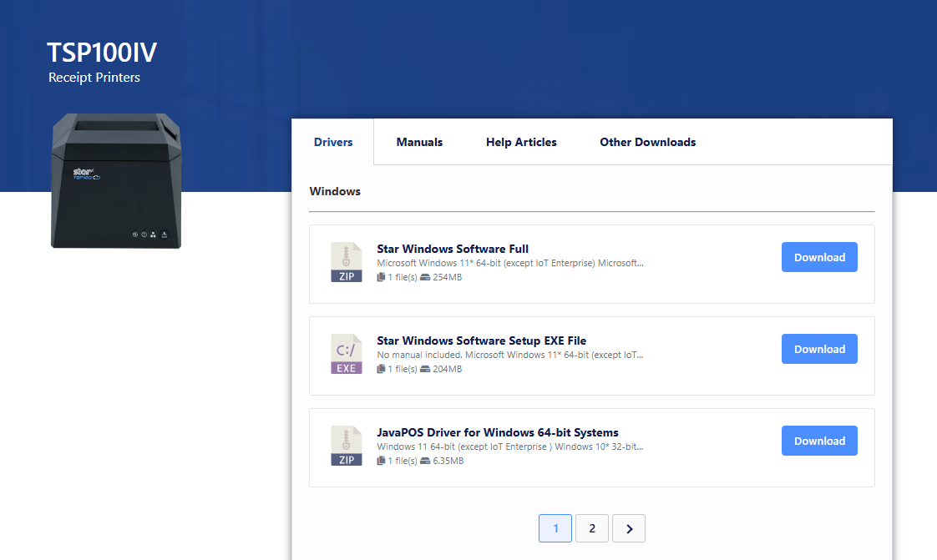Screen dimensions: 937x560
Task: Go to pagination page 2
Action: click(x=592, y=528)
